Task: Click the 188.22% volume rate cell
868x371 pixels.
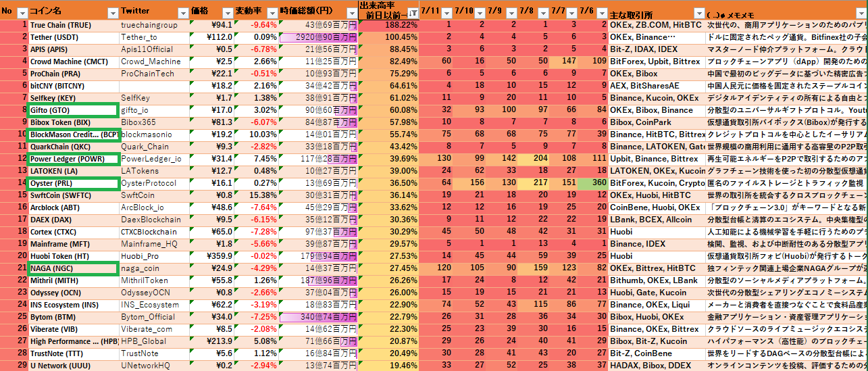Action: [x=388, y=25]
